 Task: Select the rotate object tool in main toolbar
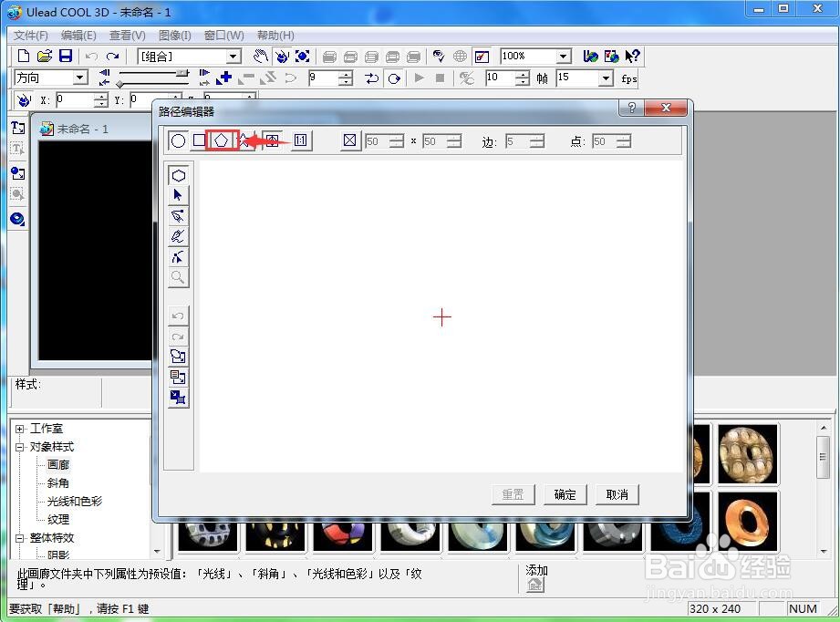pyautogui.click(x=282, y=57)
